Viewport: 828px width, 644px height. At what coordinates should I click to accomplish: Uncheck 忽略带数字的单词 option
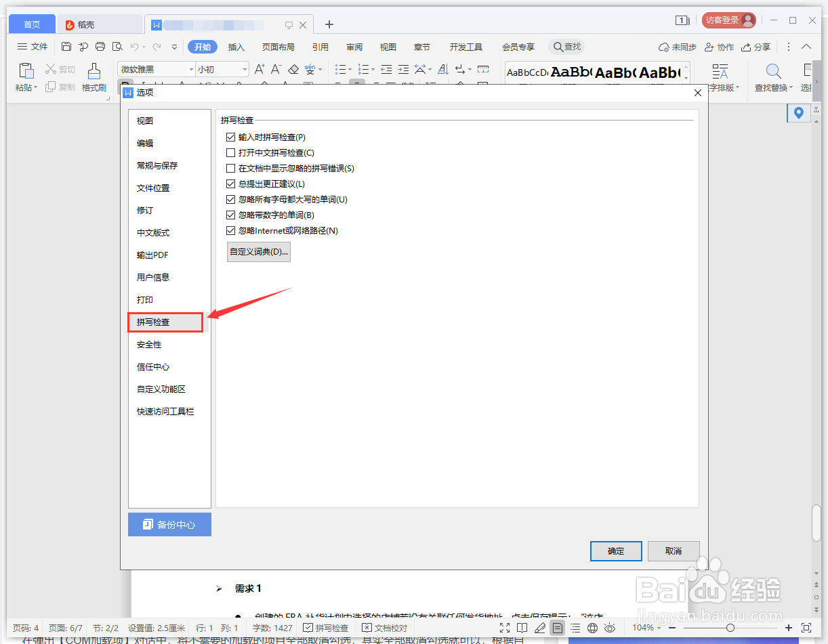pos(230,215)
